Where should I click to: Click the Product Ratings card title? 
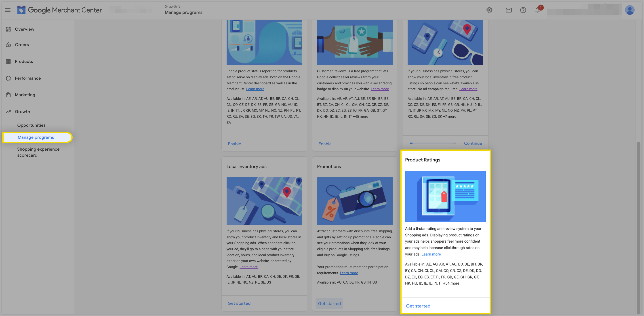click(x=423, y=160)
